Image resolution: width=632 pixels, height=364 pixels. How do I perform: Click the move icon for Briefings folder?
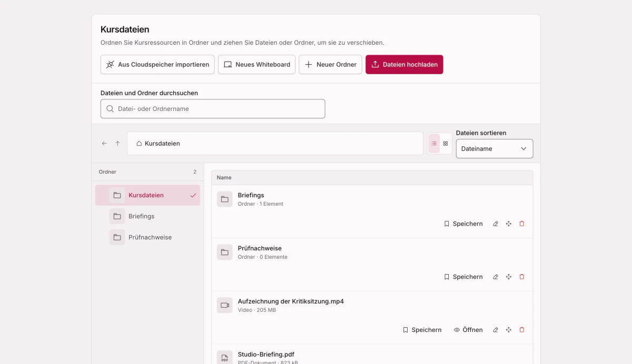(509, 224)
